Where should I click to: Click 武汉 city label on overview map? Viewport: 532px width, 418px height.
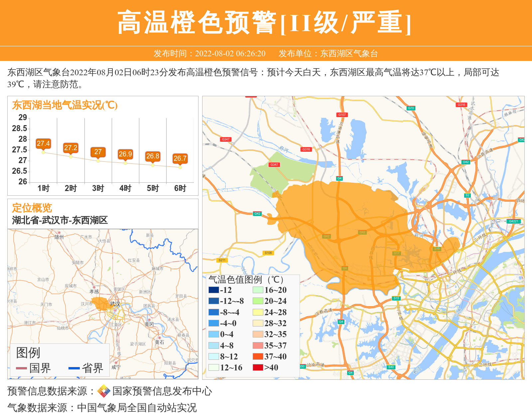point(115,304)
